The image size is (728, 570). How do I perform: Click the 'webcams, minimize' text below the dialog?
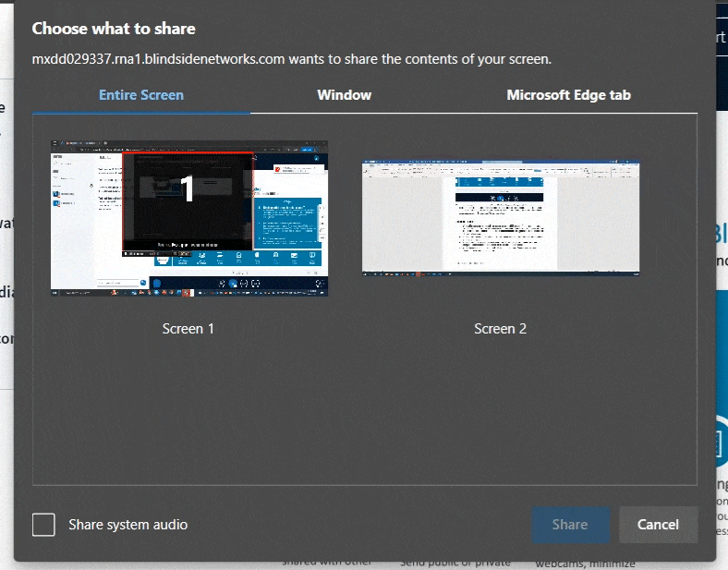[585, 564]
